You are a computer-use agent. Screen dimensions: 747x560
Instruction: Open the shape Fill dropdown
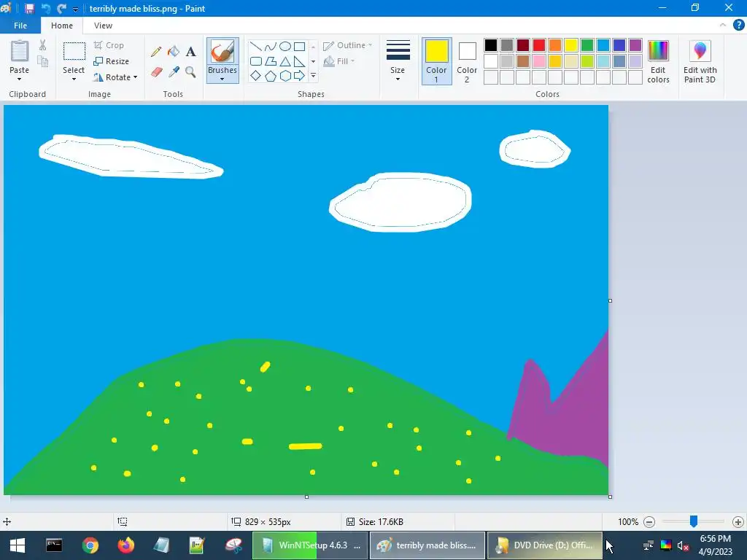339,61
